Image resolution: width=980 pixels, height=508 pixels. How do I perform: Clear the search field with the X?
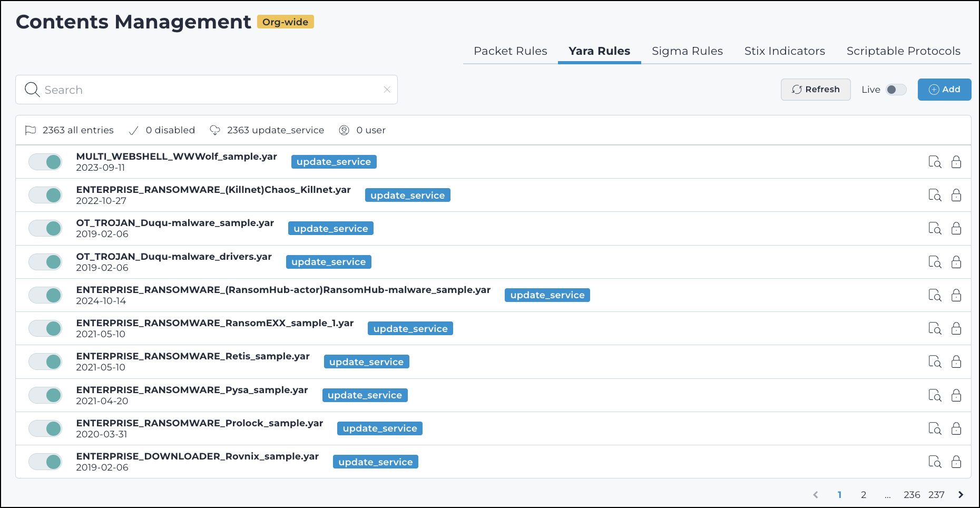point(387,90)
